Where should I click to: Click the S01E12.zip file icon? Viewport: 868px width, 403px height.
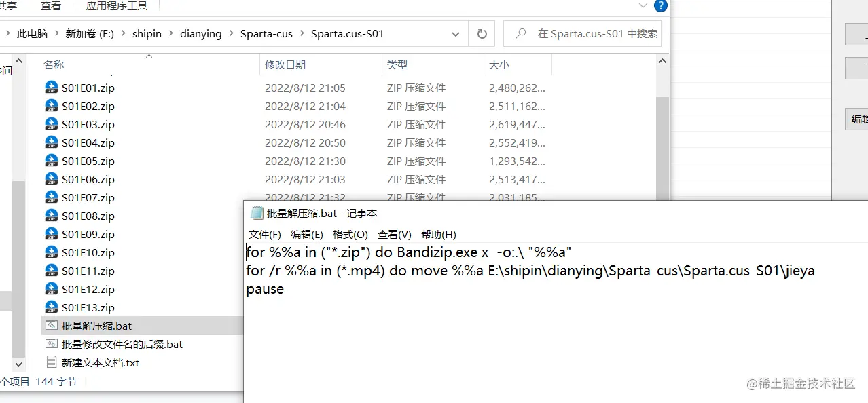pos(52,289)
